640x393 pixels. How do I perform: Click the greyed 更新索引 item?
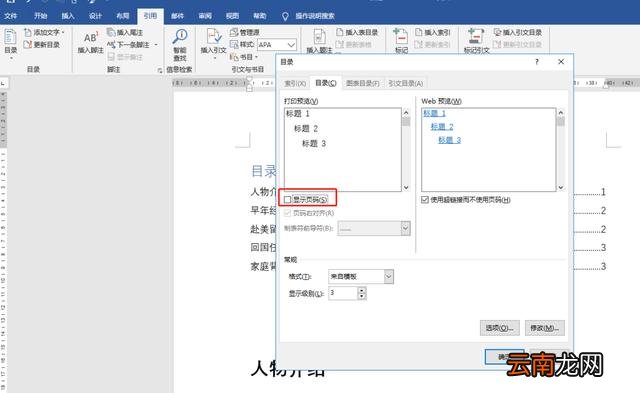click(433, 44)
